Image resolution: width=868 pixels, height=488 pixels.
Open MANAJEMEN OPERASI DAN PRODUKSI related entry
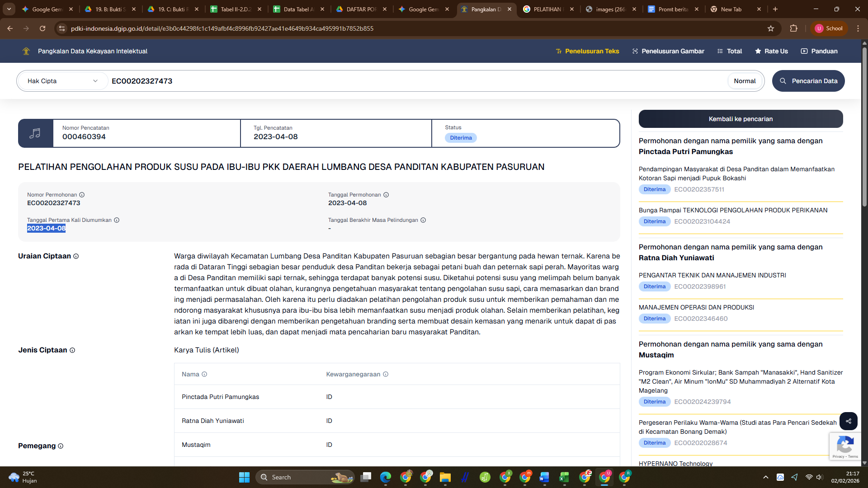tap(696, 307)
